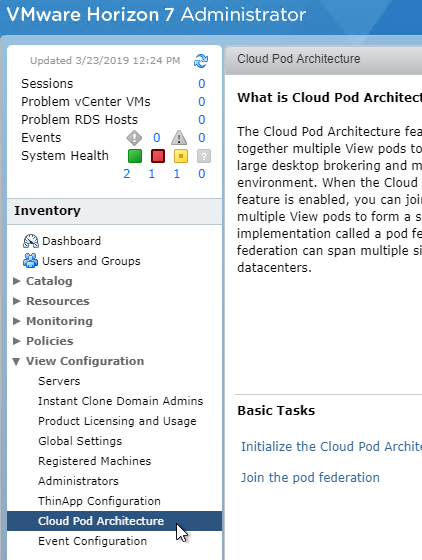The width and height of the screenshot is (422, 560).
Task: Click the Users and Groups people icon
Action: [x=31, y=261]
